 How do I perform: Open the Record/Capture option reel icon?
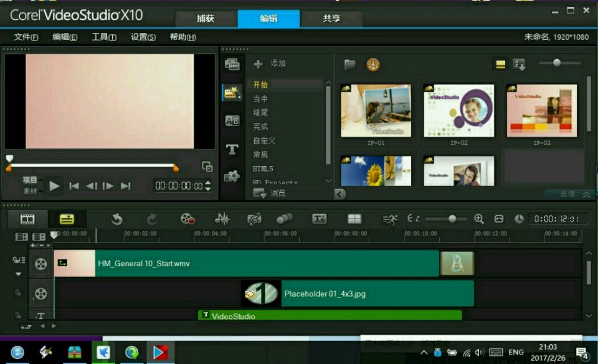[x=187, y=219]
